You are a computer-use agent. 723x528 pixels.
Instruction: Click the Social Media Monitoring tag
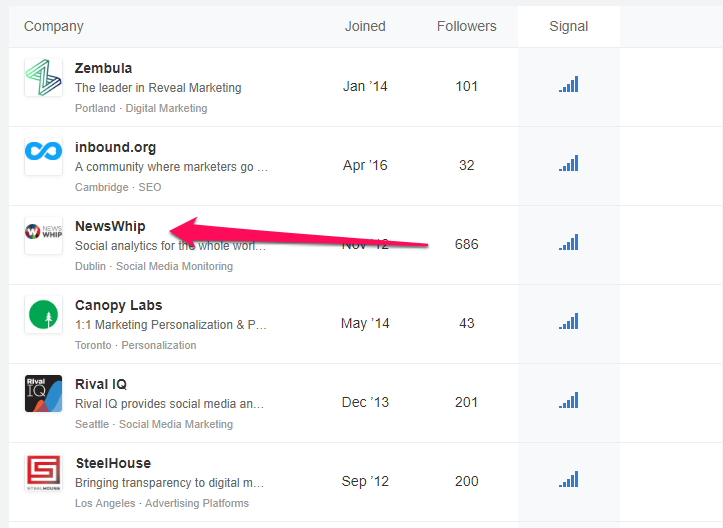point(174,266)
